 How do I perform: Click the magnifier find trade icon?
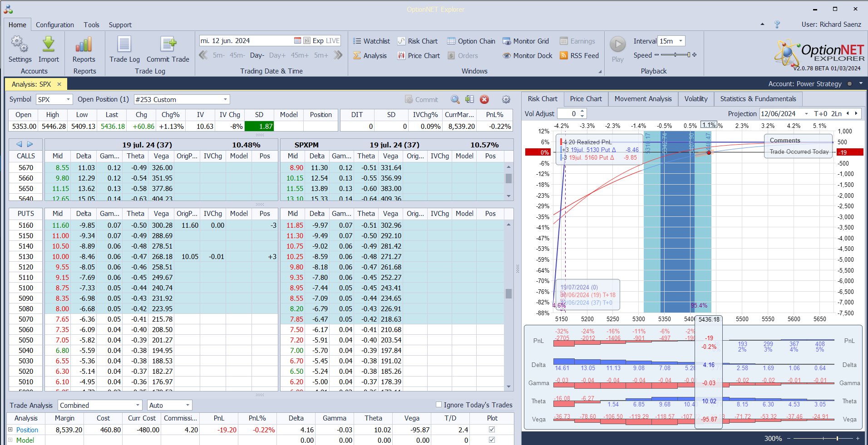pos(455,99)
